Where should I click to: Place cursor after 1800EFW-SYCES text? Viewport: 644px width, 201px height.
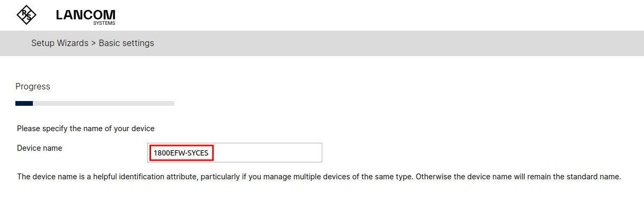209,153
